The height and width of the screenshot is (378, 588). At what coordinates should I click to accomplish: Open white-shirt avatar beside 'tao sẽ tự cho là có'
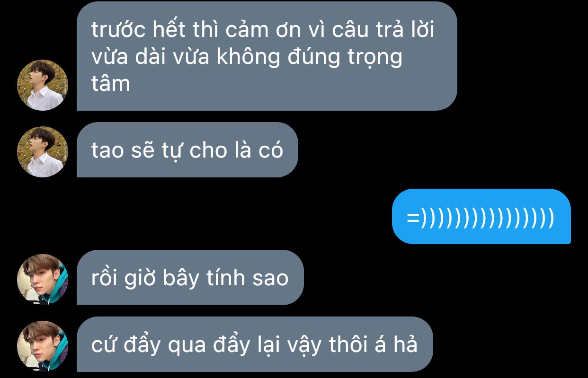tap(43, 152)
